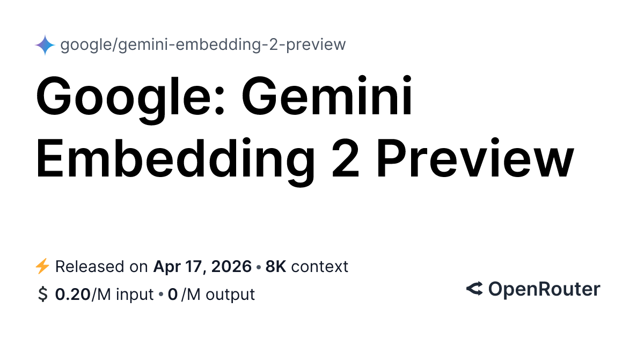
Task: Click the "/M input" pricing label
Action: tap(122, 295)
